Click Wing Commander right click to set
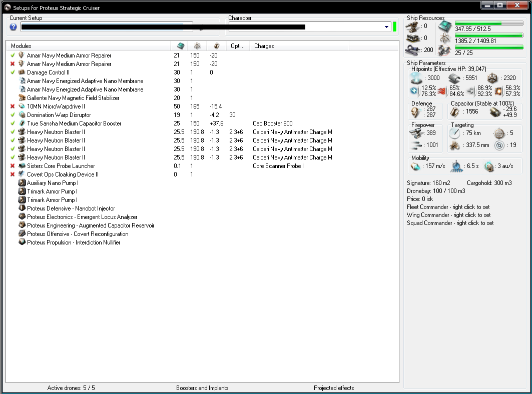The height and width of the screenshot is (394, 532). [448, 215]
